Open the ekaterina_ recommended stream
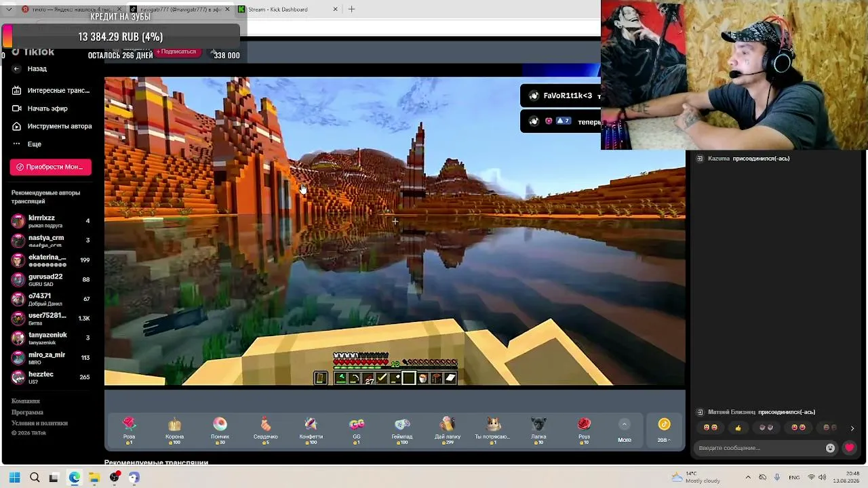 tap(51, 260)
